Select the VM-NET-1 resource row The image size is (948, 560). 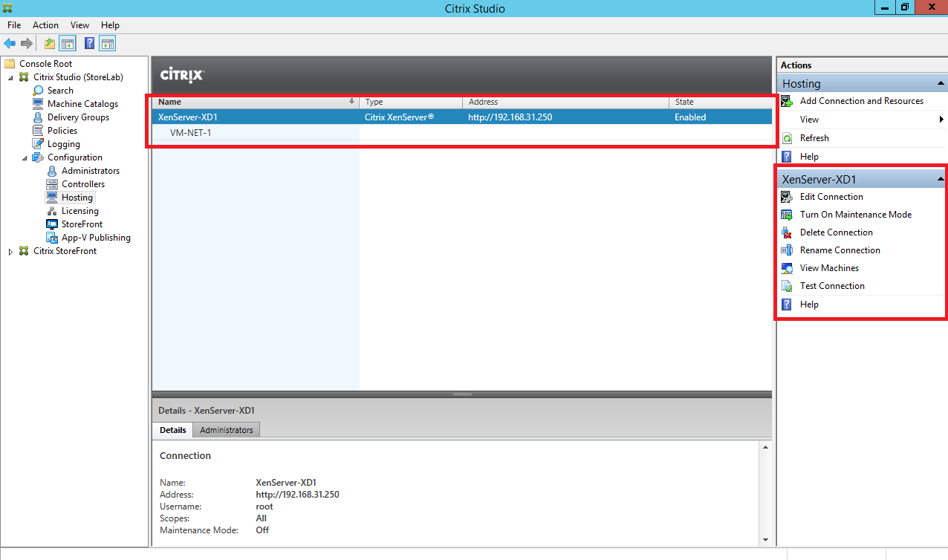(191, 133)
